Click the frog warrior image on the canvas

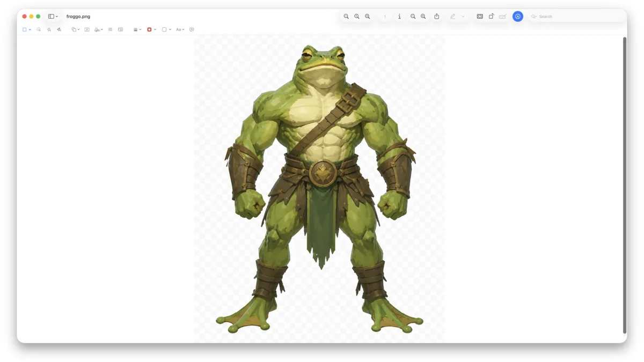point(320,188)
